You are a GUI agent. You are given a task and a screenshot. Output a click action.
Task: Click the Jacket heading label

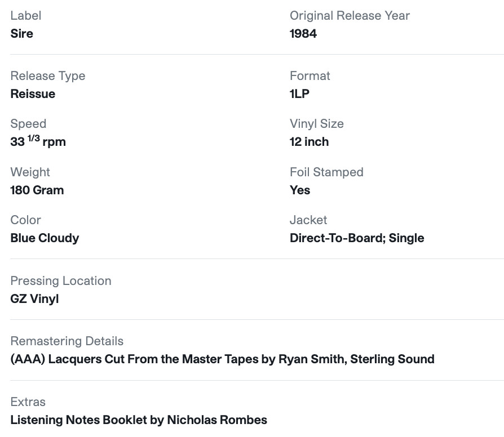point(308,220)
